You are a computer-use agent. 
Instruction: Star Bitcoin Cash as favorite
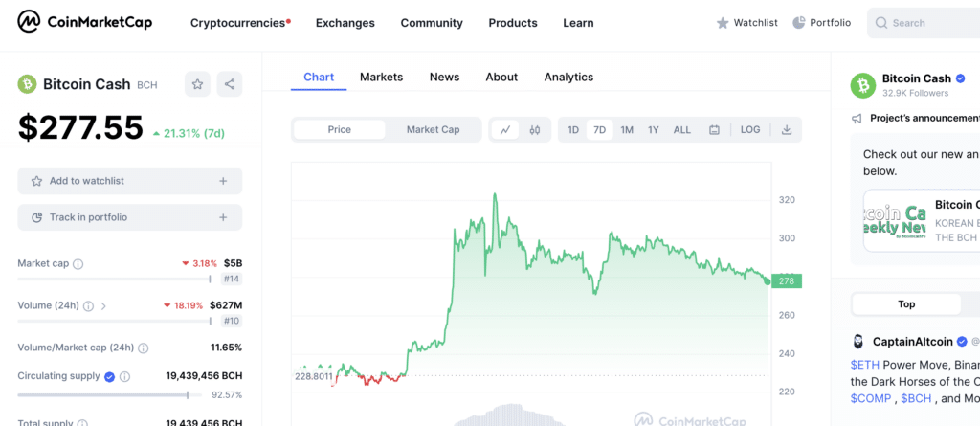coord(197,84)
